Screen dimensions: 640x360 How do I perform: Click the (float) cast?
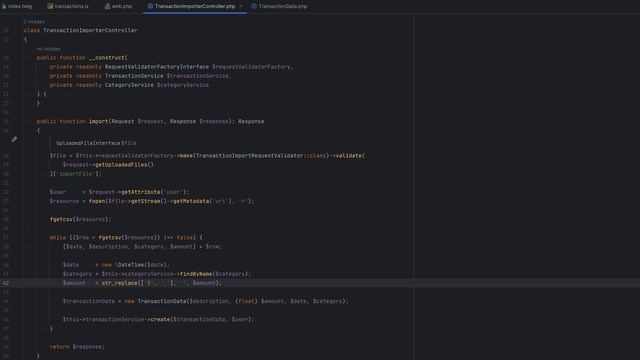[247, 301]
